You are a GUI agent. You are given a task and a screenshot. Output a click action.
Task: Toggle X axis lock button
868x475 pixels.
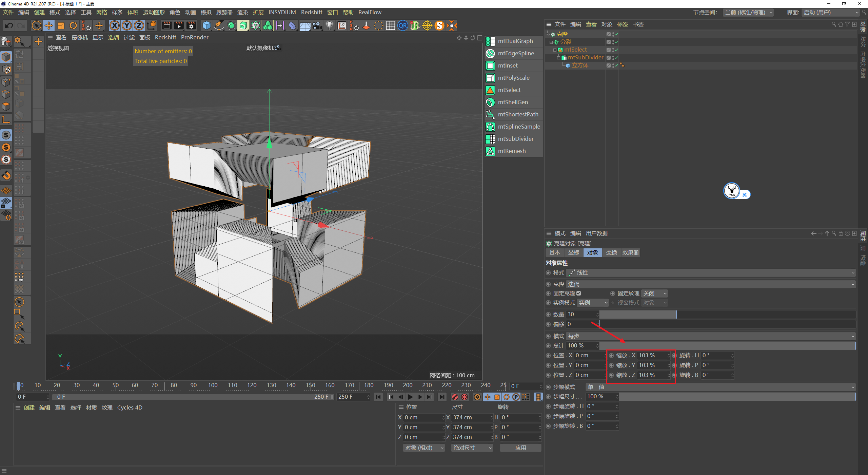click(x=115, y=25)
